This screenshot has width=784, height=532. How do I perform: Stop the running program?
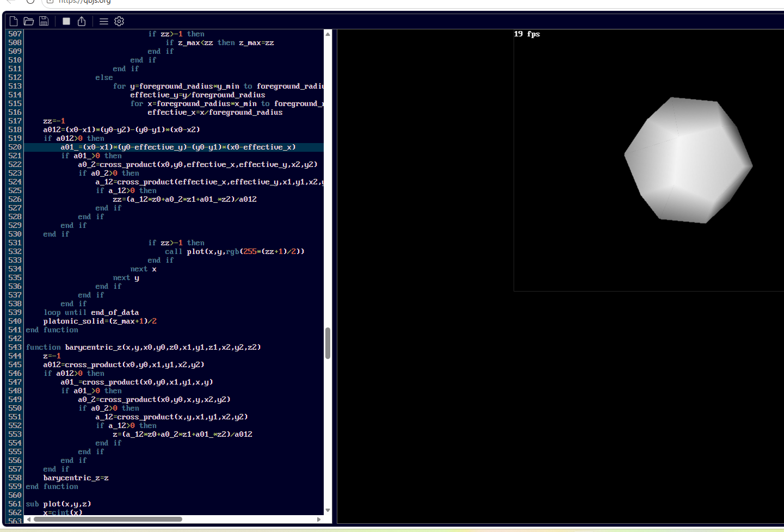coord(66,21)
